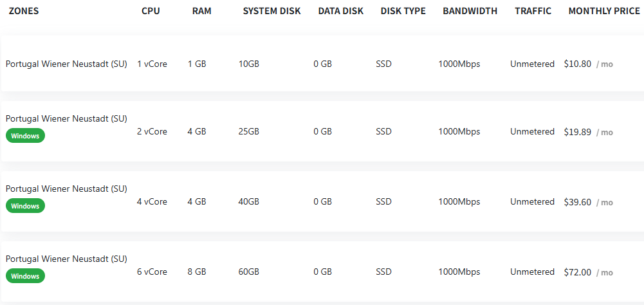Viewport: 644px width, 305px height.
Task: Click 1000Mbps in the $10.80 row
Action: (x=459, y=64)
